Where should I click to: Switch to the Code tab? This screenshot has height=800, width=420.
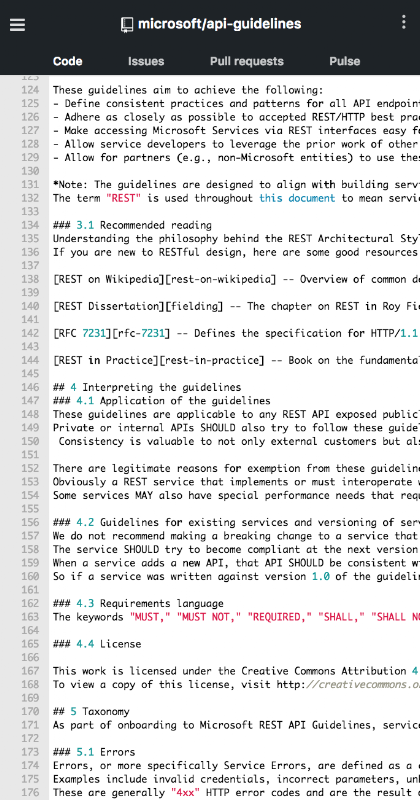[67, 61]
